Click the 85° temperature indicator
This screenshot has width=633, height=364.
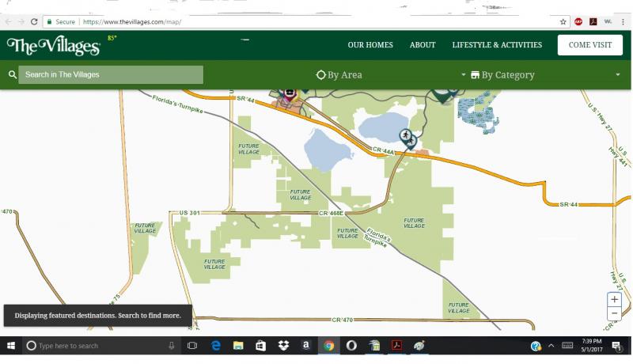pos(112,38)
